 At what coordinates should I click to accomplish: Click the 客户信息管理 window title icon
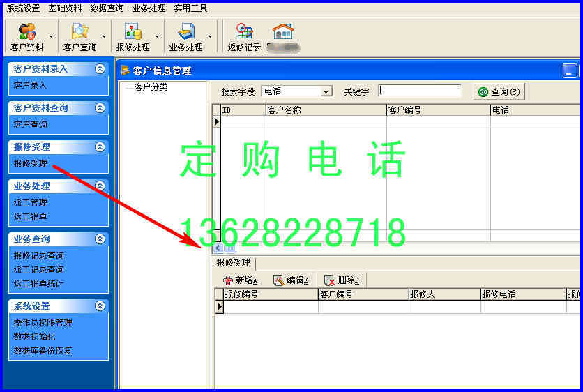pos(126,70)
